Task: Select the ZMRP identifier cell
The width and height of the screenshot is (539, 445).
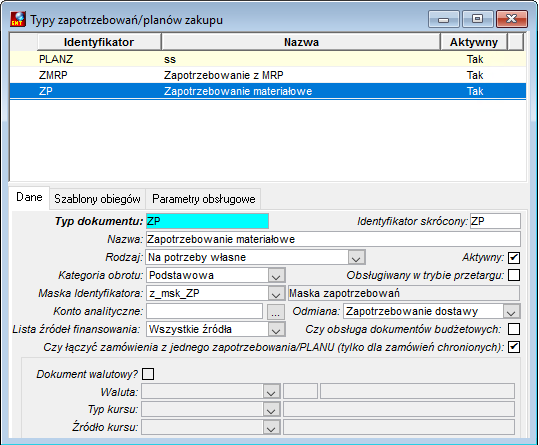Action: 53,75
